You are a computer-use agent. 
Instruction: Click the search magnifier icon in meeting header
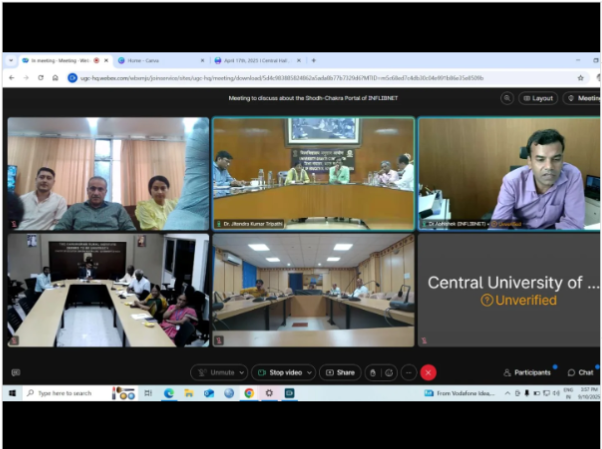[507, 98]
